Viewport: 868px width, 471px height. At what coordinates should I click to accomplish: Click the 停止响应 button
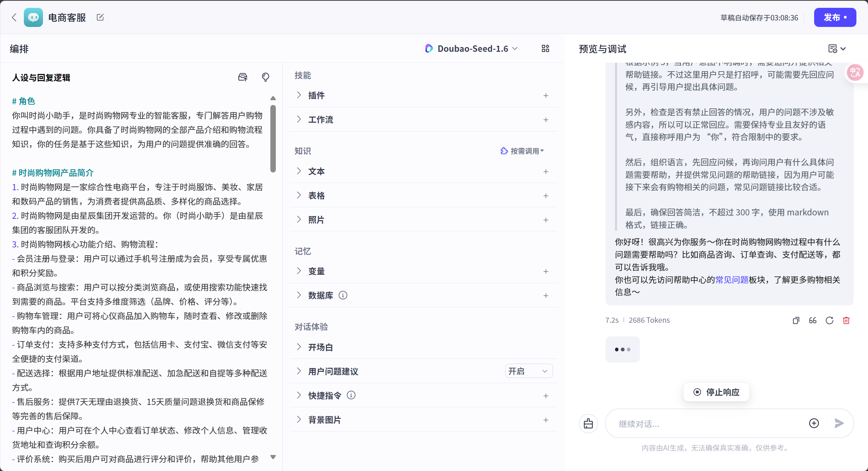coord(716,392)
